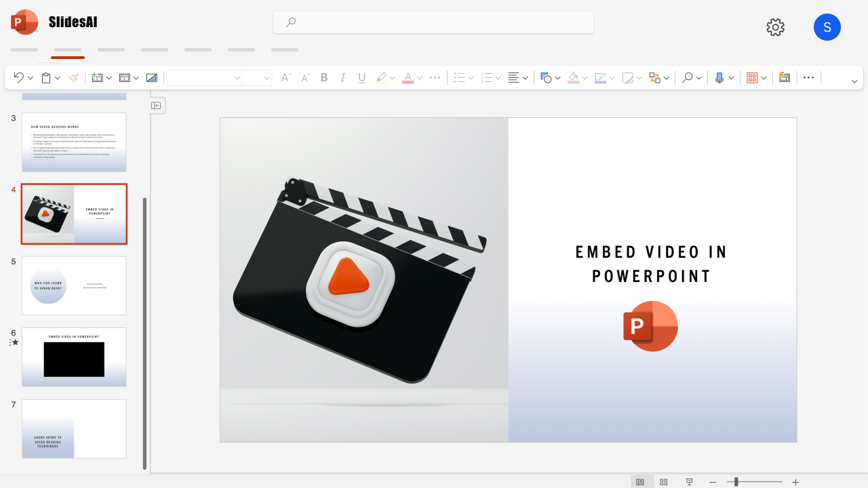Start dictation with the microphone icon
Image resolution: width=868 pixels, height=488 pixels.
(719, 77)
